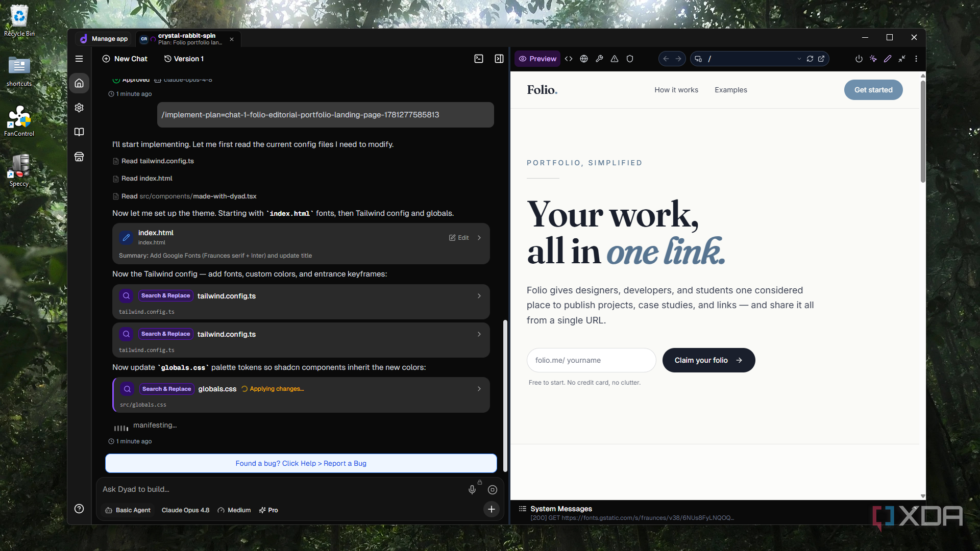Open the Configure wrench icon
Screen dimensions: 980x551
point(599,59)
